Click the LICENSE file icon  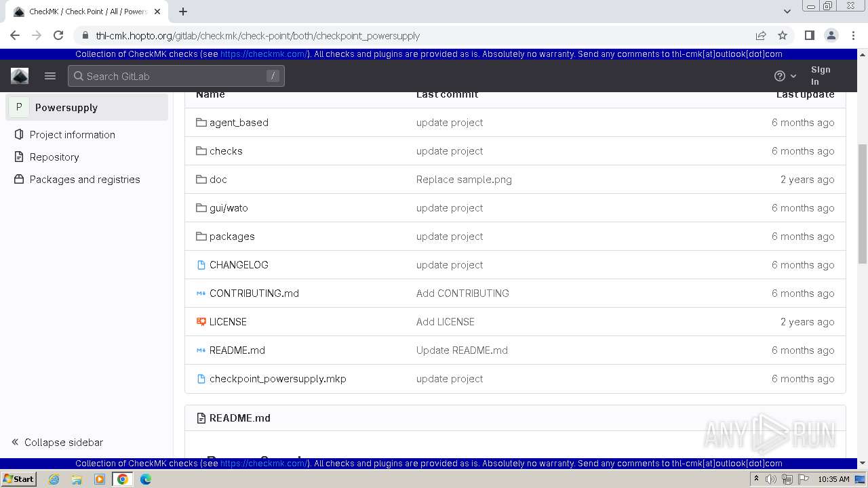click(201, 322)
